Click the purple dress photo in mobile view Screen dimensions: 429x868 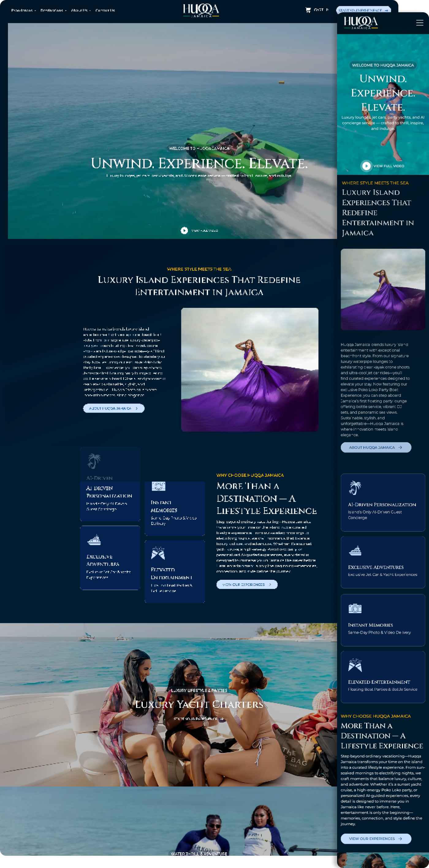pyautogui.click(x=383, y=289)
